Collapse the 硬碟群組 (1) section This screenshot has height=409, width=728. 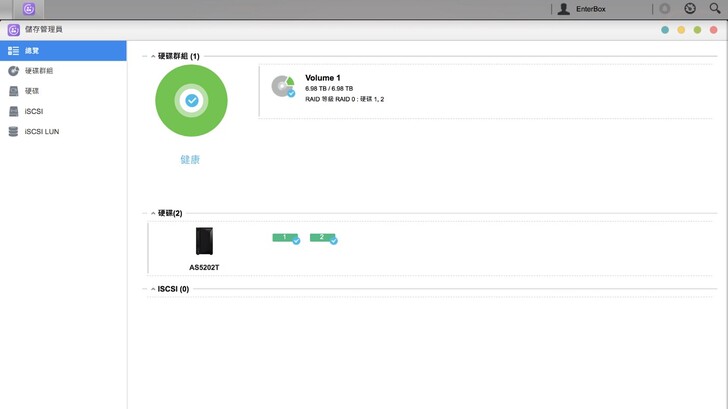153,56
